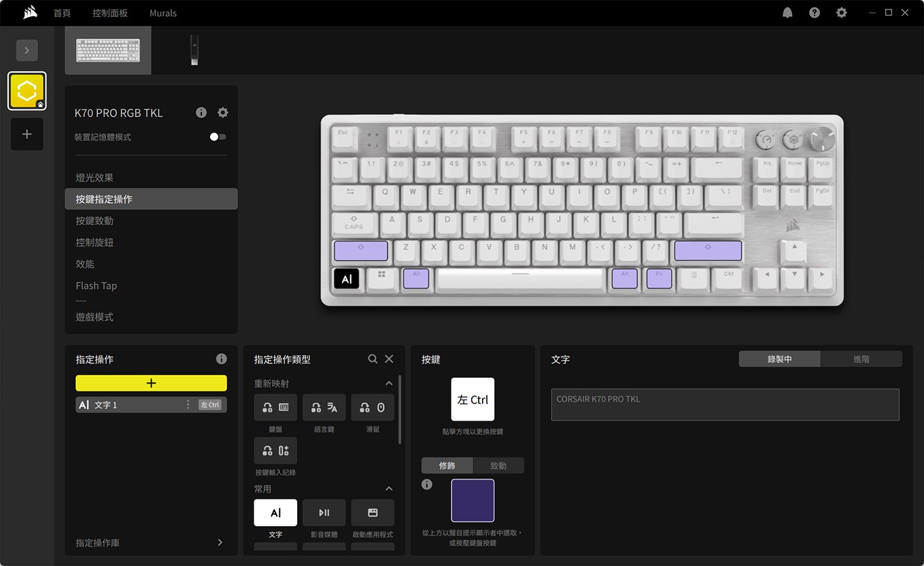
Task: Add a new profile with plus icon
Action: (27, 134)
